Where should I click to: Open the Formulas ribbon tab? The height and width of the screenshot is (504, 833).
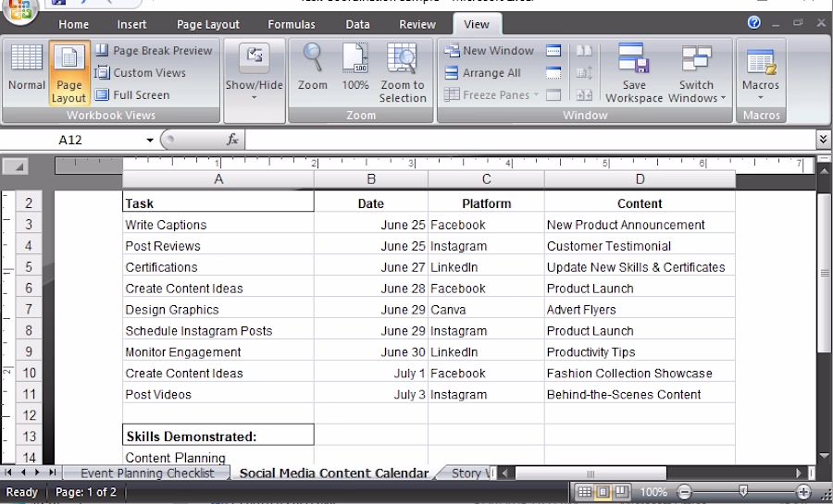[292, 24]
